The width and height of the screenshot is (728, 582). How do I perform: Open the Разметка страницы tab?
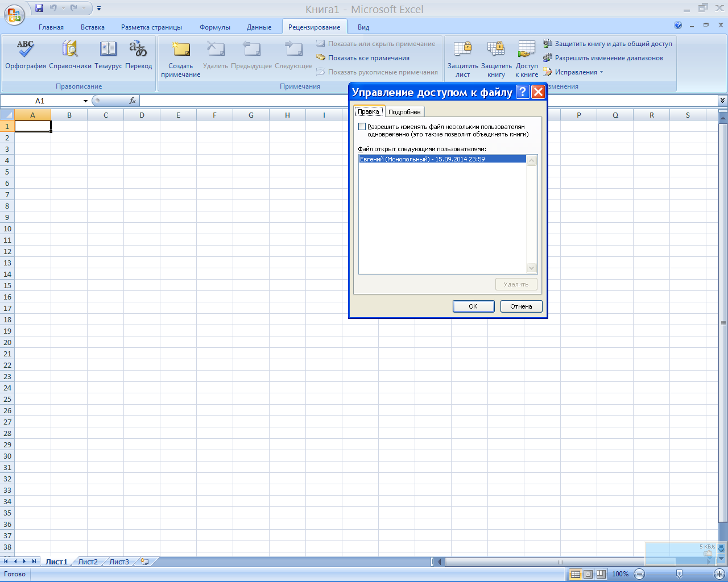tap(152, 27)
